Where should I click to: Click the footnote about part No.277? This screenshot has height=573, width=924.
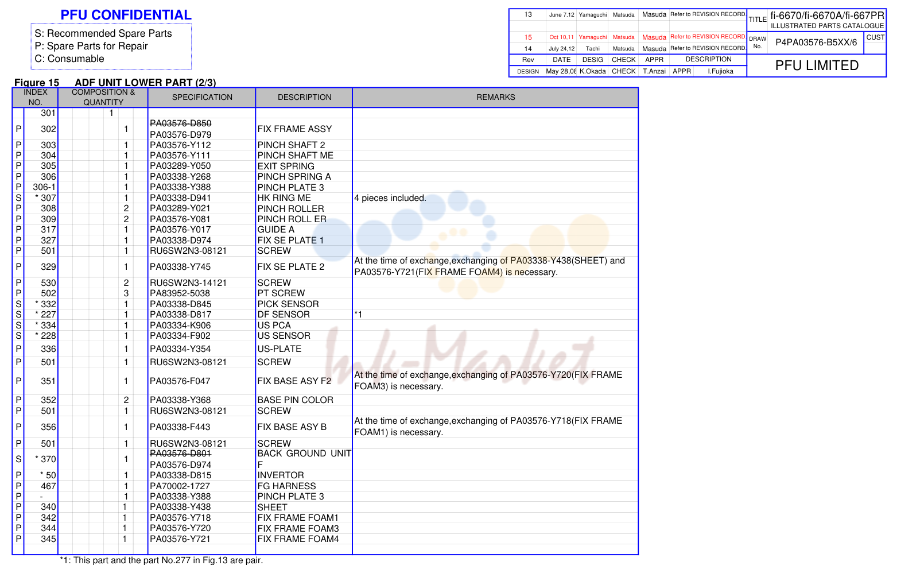point(161,560)
